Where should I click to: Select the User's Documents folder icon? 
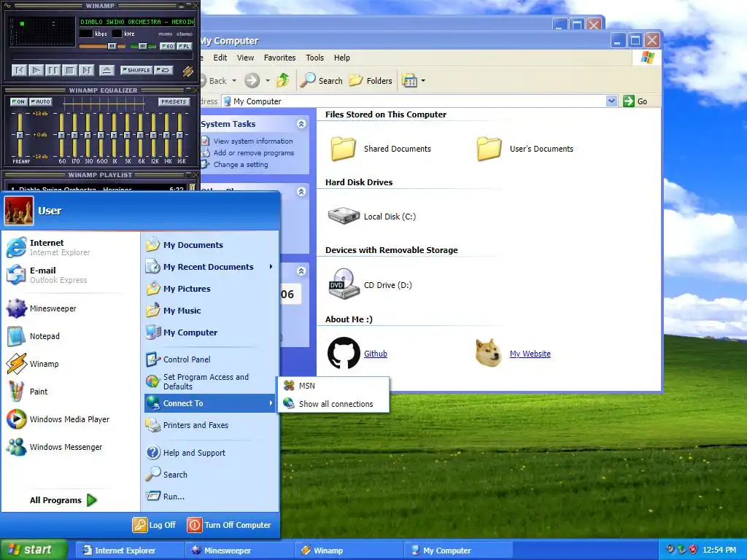[x=489, y=149]
